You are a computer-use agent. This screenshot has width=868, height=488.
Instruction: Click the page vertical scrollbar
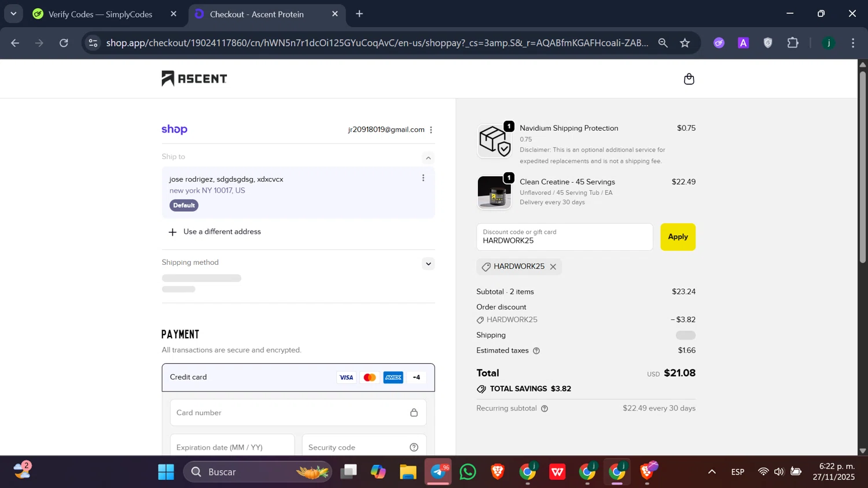coord(863,168)
